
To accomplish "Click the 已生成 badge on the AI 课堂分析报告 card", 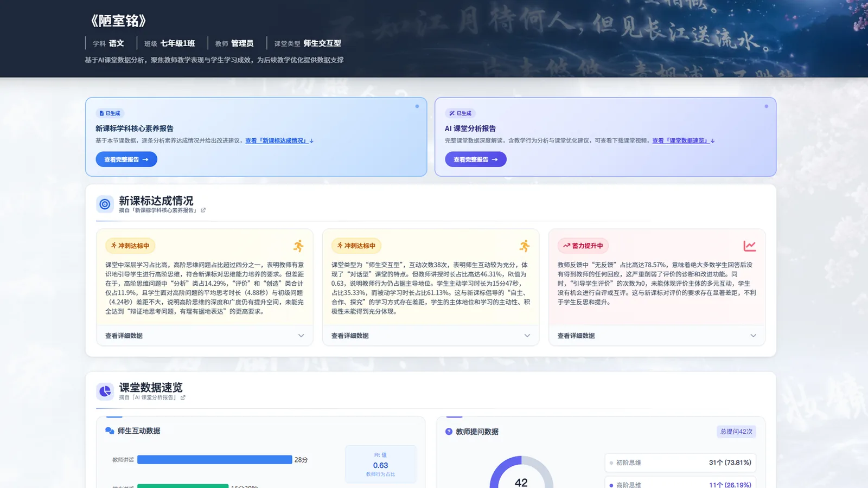I will pos(460,113).
